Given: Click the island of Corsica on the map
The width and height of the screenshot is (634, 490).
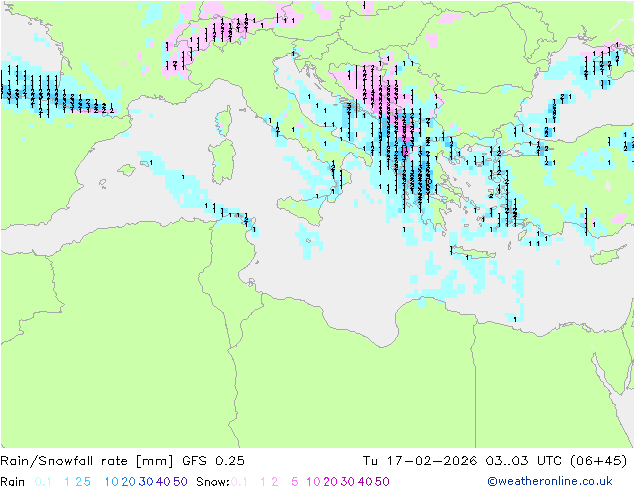Looking at the screenshot, I should tap(224, 121).
